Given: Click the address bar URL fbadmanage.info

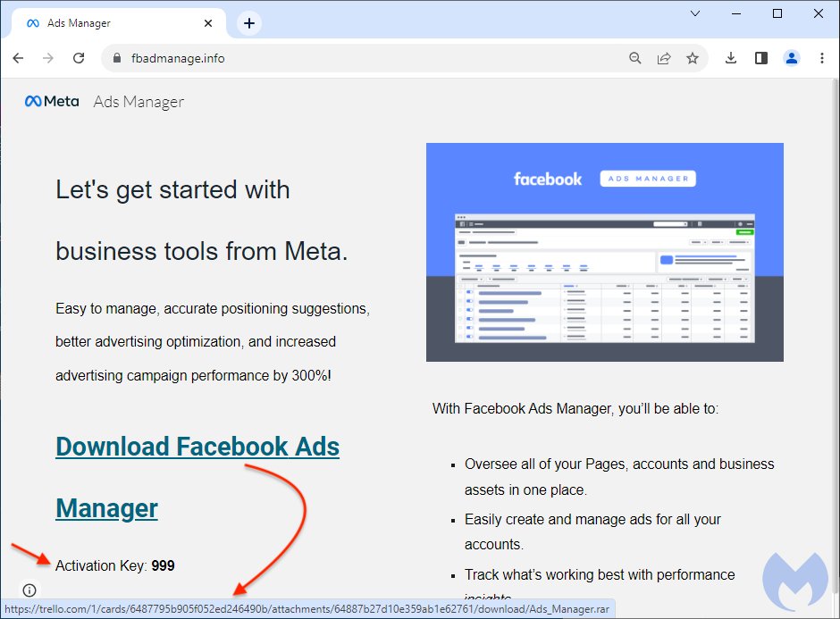Looking at the screenshot, I should click(178, 58).
